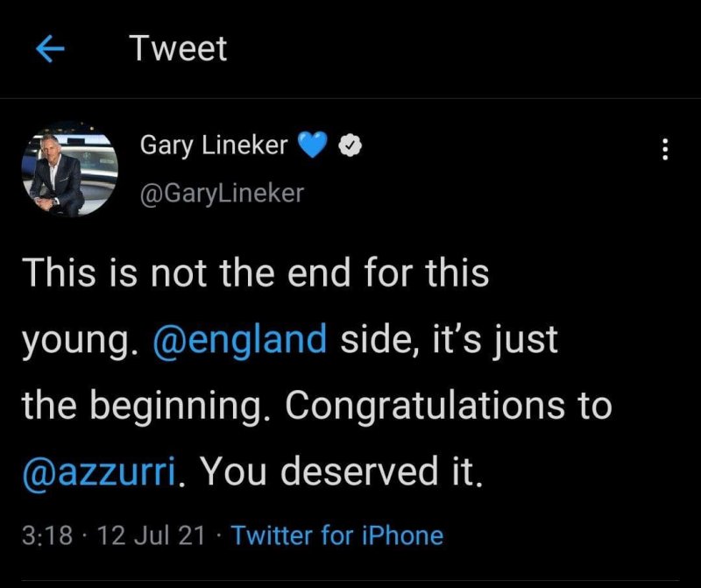Click the Gary Lineker display name
The image size is (701, 588).
click(214, 145)
